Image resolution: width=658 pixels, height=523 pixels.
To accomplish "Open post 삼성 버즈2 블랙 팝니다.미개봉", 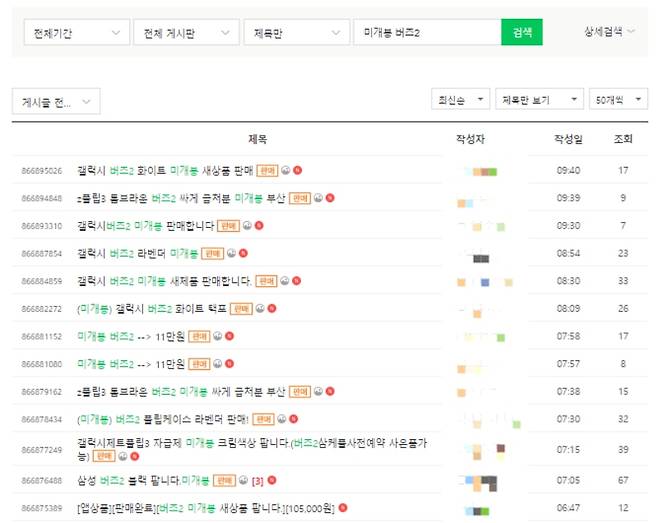I will click(143, 480).
